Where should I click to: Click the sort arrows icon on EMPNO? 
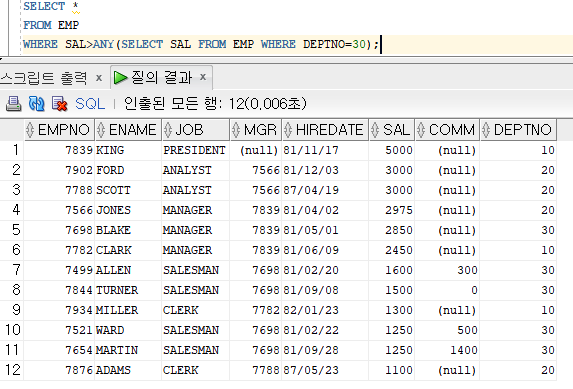point(30,130)
